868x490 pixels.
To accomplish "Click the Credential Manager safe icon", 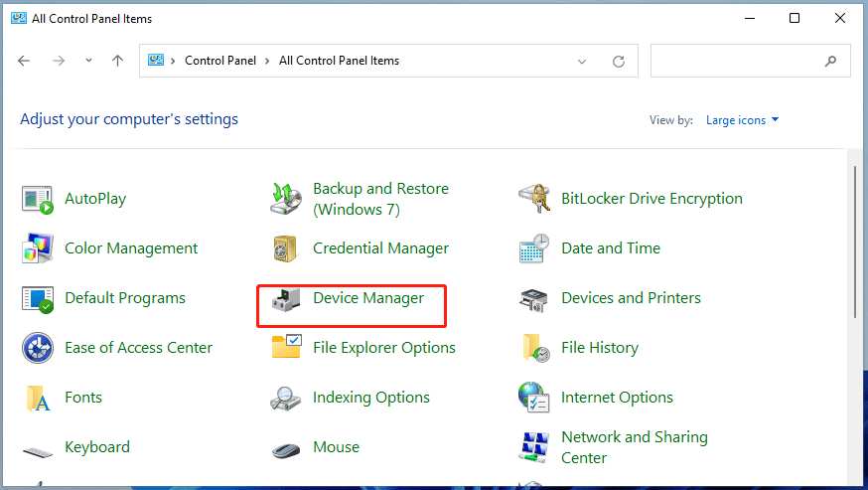I will pos(286,248).
